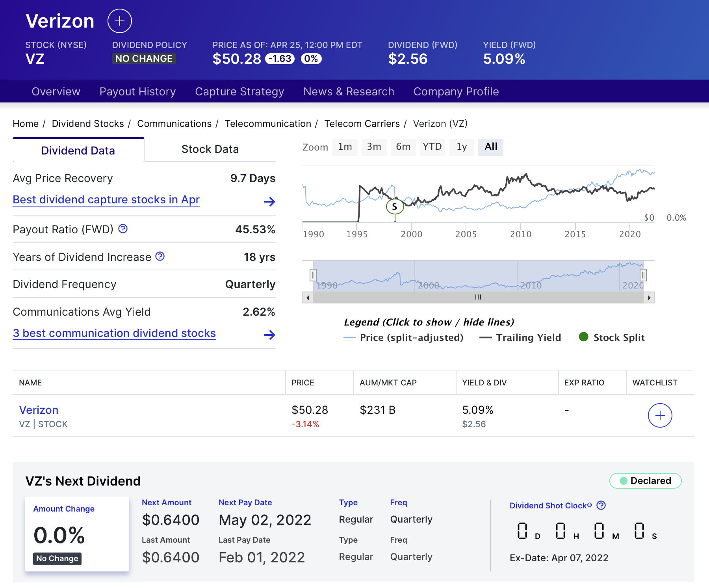Set chart zoom to YTD
The width and height of the screenshot is (709, 588).
432,147
